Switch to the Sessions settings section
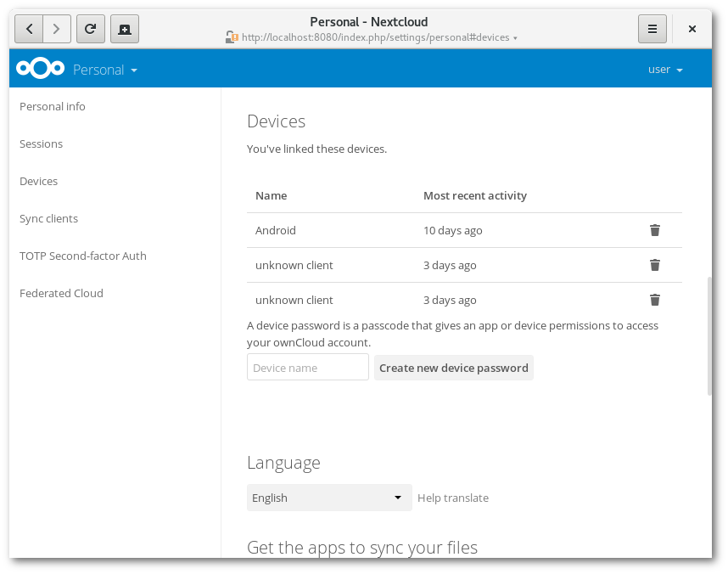The height and width of the screenshot is (574, 728). click(41, 143)
